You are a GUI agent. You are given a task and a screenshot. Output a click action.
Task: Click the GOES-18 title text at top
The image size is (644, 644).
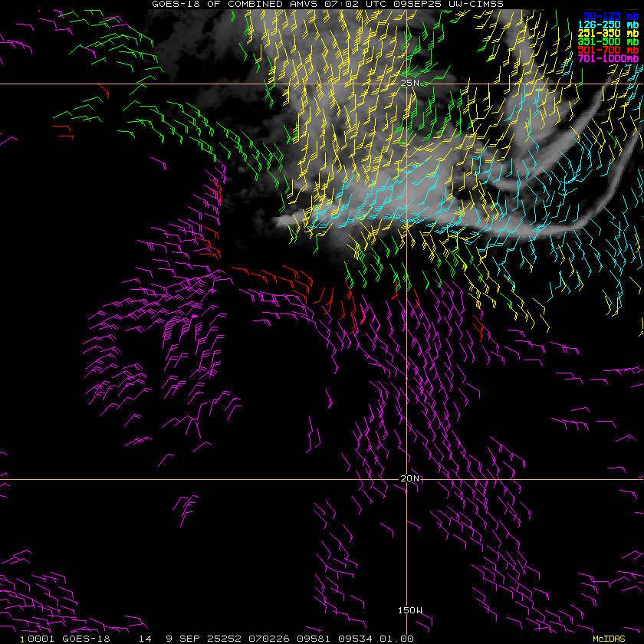coord(173,4)
